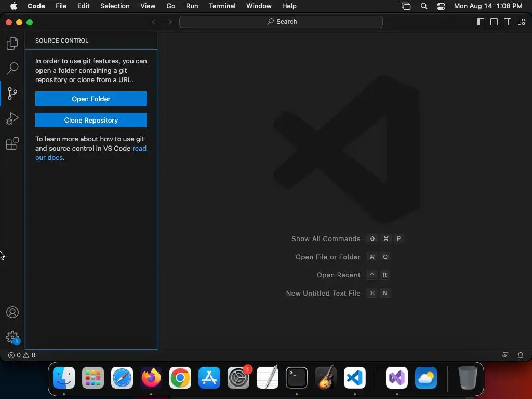Open Spotlight search in the menu bar
Image resolution: width=532 pixels, height=399 pixels.
(x=424, y=6)
